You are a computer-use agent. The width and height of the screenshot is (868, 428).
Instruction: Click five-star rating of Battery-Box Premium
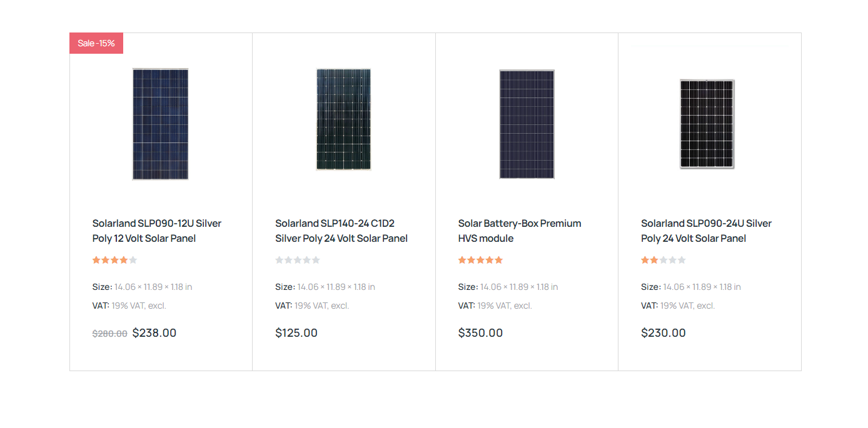tap(480, 260)
